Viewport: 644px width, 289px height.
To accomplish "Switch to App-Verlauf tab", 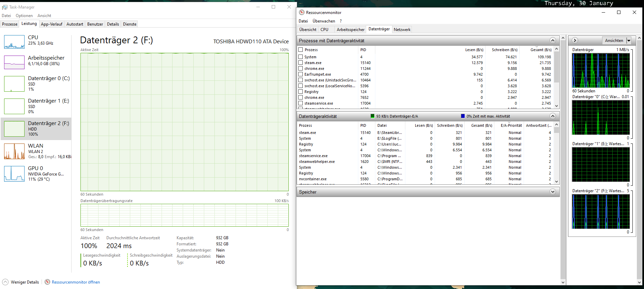I will [51, 24].
